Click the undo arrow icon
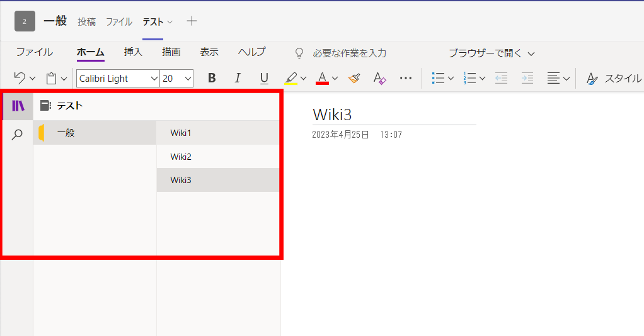 click(x=20, y=78)
